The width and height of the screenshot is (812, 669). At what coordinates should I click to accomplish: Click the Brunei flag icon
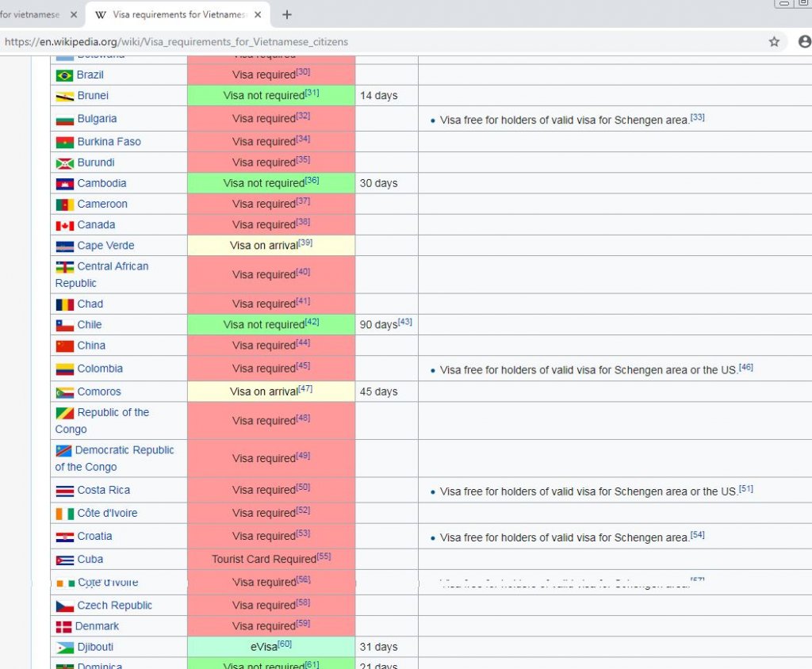pyautogui.click(x=65, y=97)
